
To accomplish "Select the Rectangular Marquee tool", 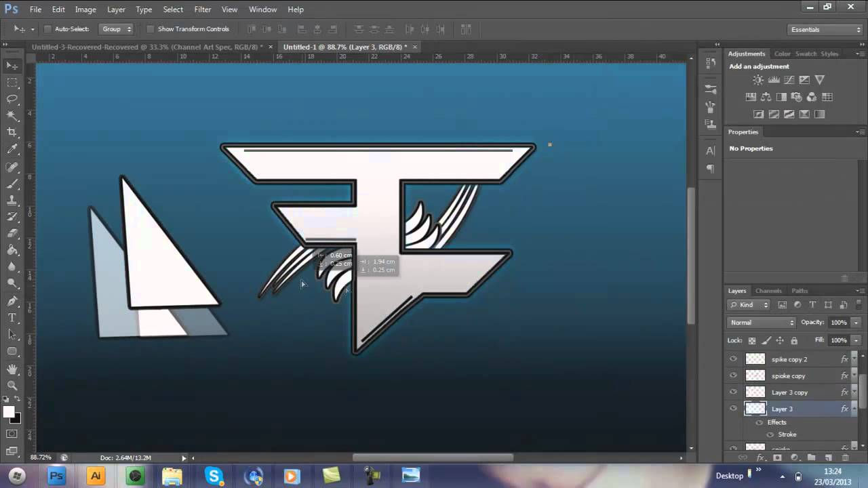I will [12, 83].
